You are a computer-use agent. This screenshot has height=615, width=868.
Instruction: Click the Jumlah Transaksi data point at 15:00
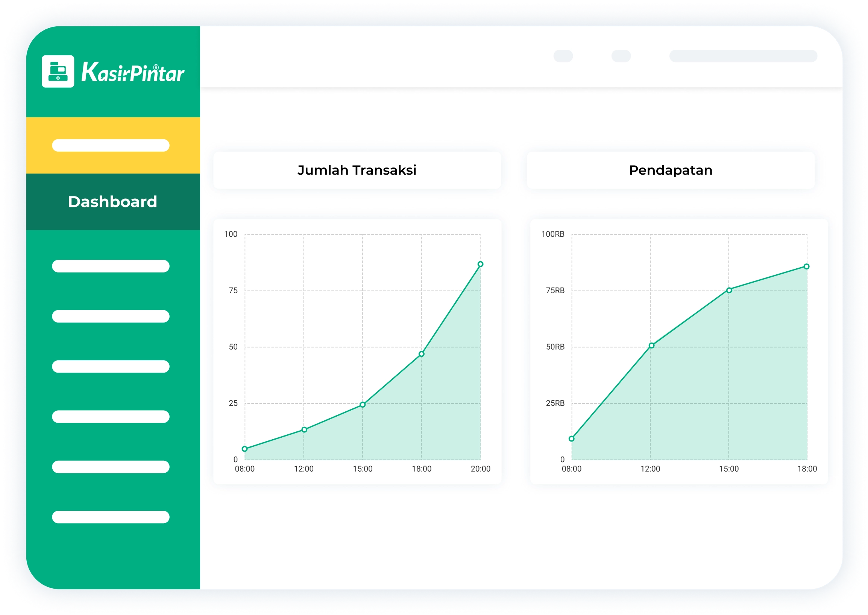363,405
